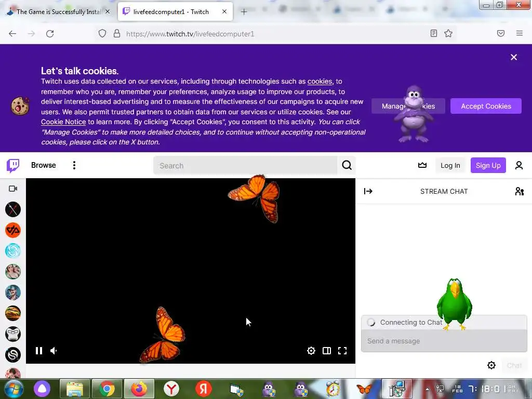The height and width of the screenshot is (399, 532).
Task: Click the Manage Cookies button
Action: [x=408, y=106]
